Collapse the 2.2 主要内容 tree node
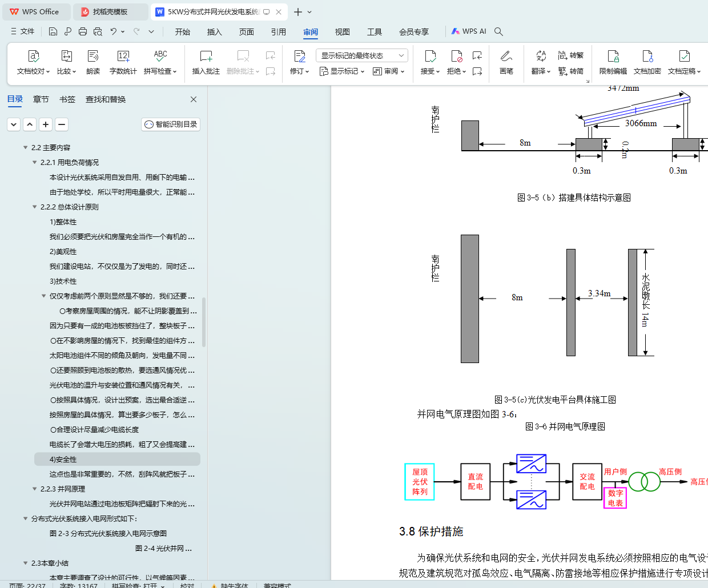Image resolution: width=708 pixels, height=588 pixels. coord(25,147)
